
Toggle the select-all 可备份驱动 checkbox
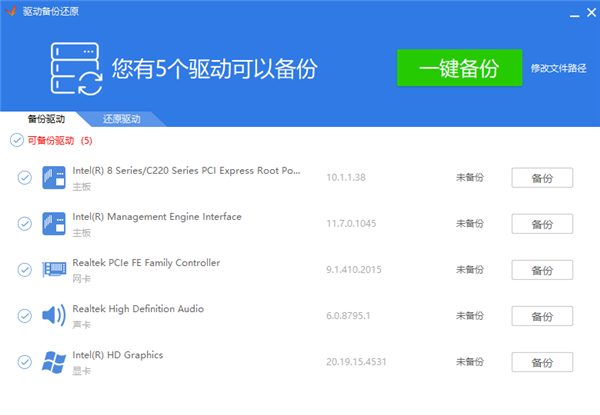(x=16, y=140)
